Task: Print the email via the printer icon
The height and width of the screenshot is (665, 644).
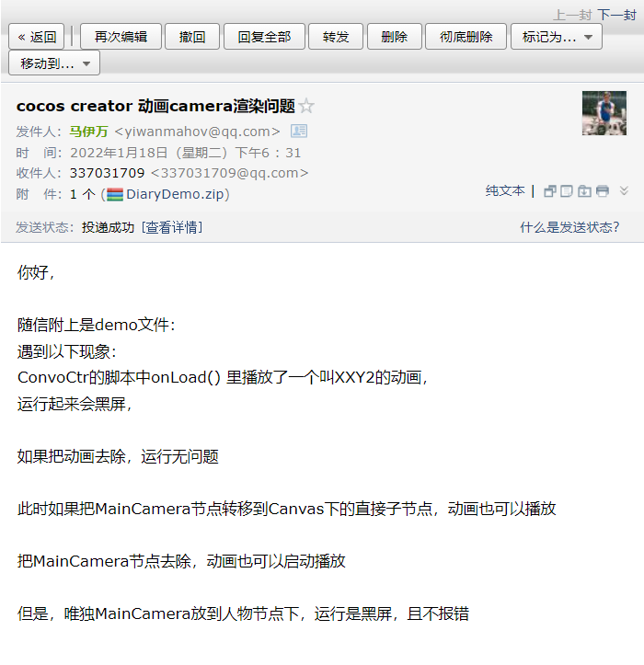Action: click(x=602, y=191)
